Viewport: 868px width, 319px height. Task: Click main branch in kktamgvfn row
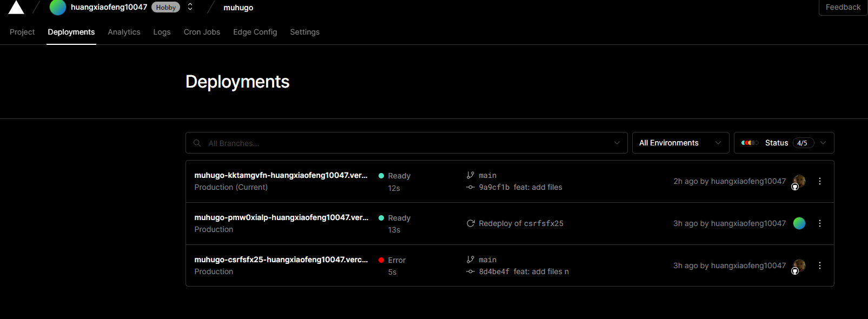tap(487, 175)
